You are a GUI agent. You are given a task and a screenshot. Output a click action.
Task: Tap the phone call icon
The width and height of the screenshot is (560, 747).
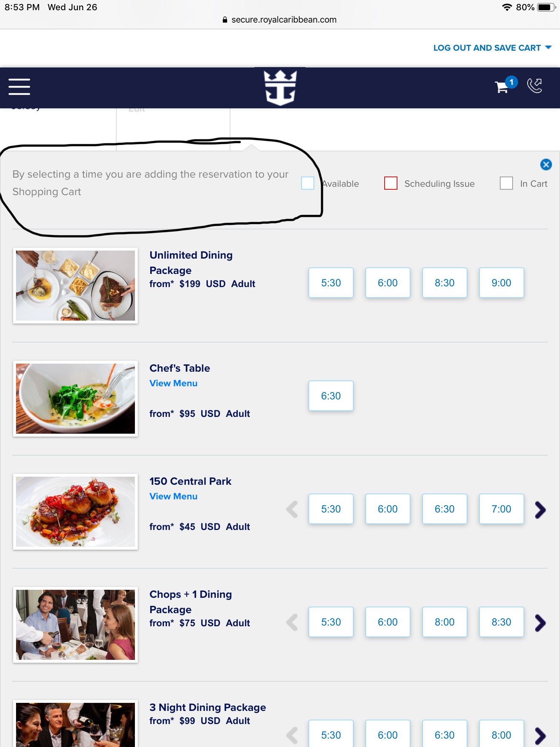[x=535, y=86]
